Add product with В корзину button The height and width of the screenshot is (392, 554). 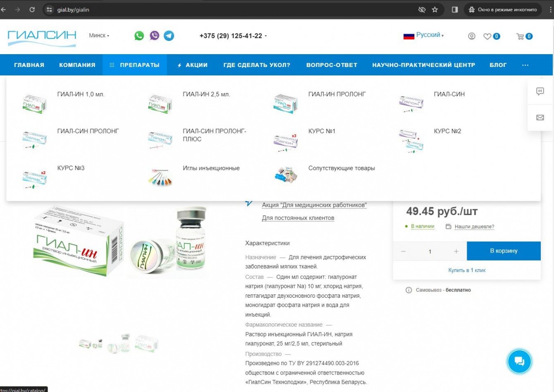504,251
